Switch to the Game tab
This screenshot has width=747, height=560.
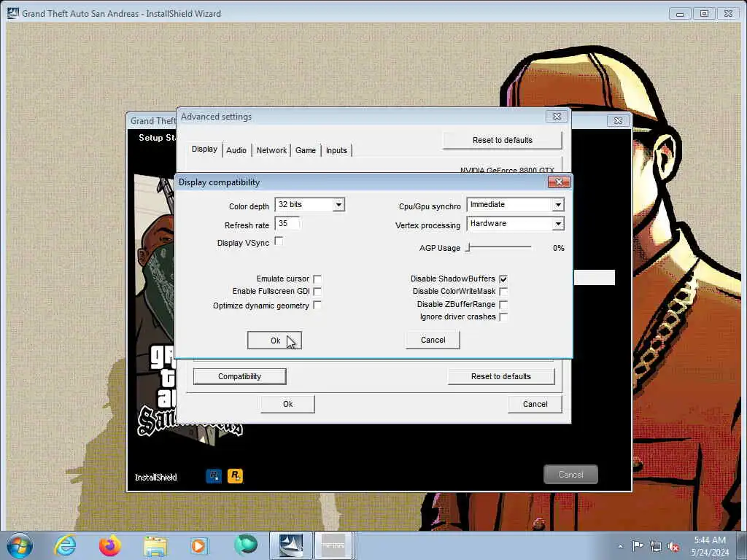coord(306,150)
